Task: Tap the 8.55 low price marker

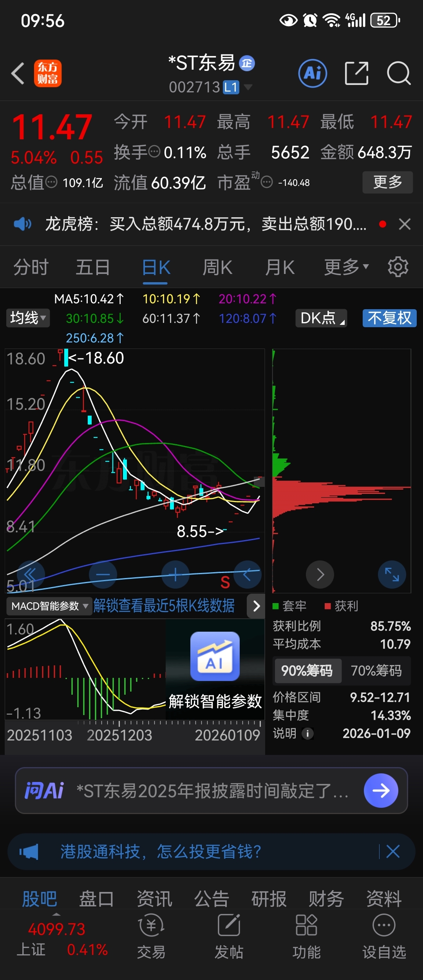Action: coord(201,531)
